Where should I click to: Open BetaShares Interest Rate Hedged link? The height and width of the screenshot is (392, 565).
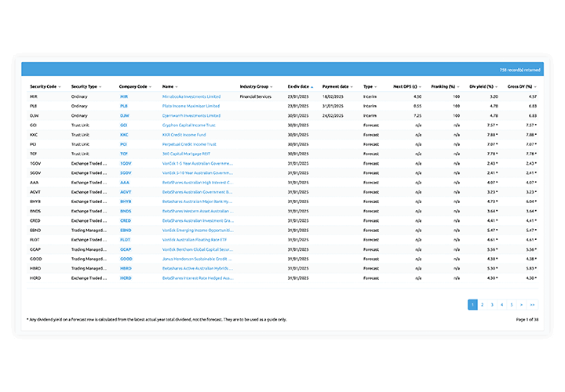[198, 278]
